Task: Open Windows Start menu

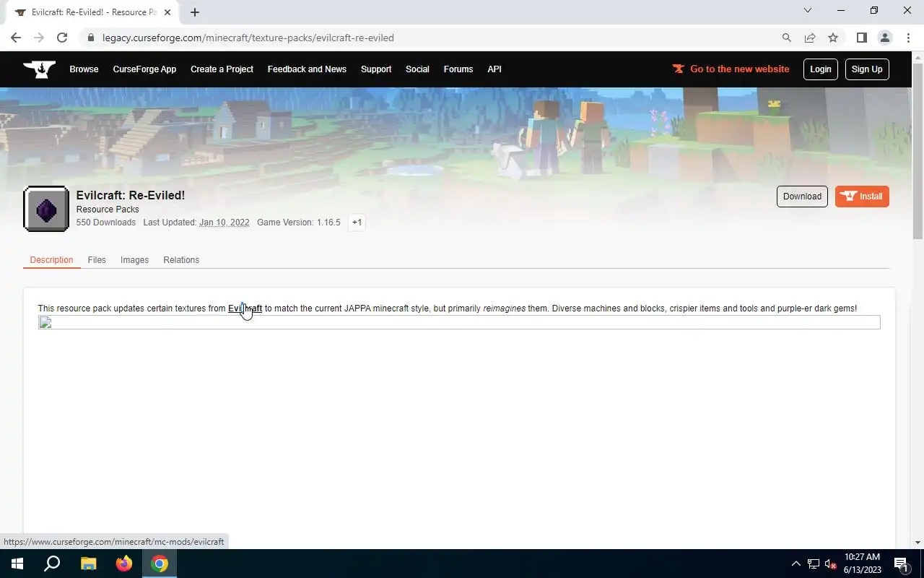Action: pos(17,564)
